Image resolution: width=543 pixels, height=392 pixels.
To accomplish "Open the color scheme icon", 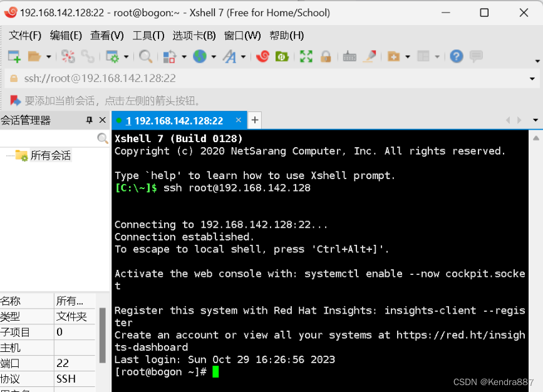I will pyautogui.click(x=170, y=56).
